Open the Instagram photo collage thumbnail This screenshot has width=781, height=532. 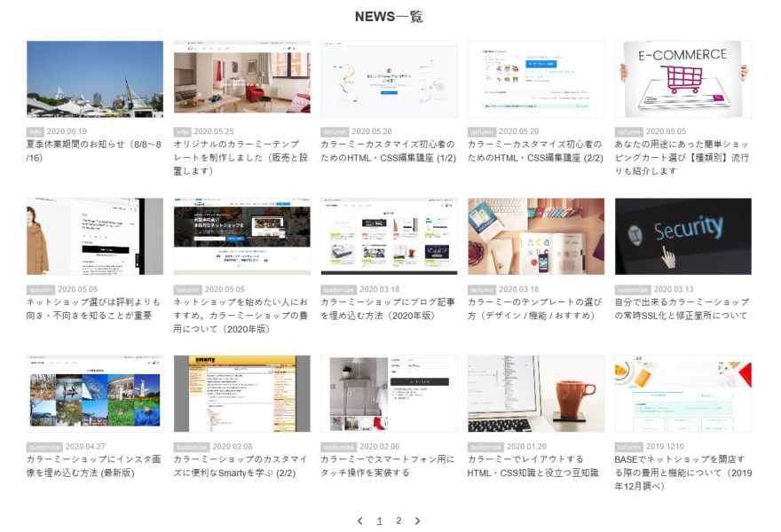pyautogui.click(x=95, y=394)
